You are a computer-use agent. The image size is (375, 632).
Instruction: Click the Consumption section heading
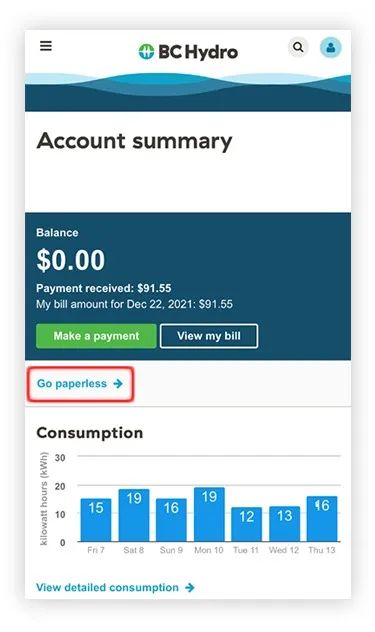point(90,433)
